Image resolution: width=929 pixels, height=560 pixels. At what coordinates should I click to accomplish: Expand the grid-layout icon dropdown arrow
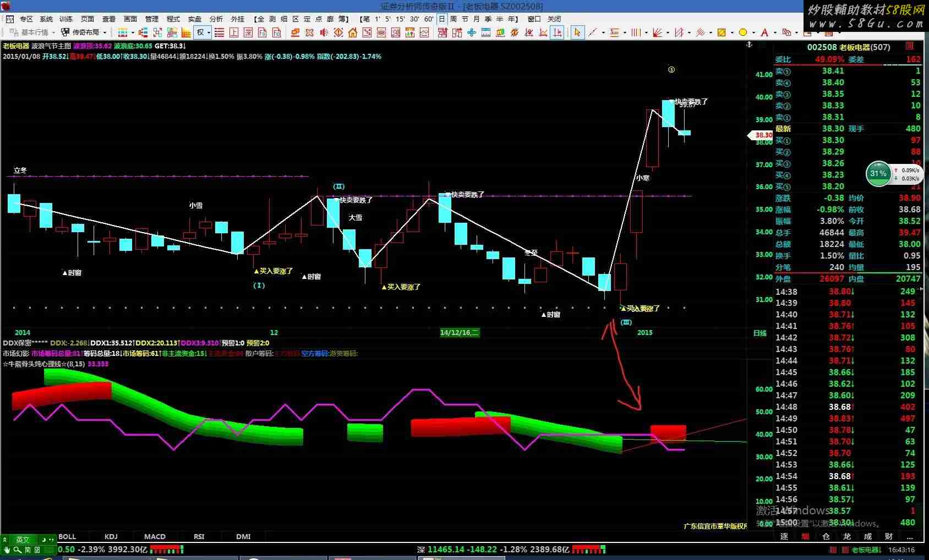click(x=133, y=33)
